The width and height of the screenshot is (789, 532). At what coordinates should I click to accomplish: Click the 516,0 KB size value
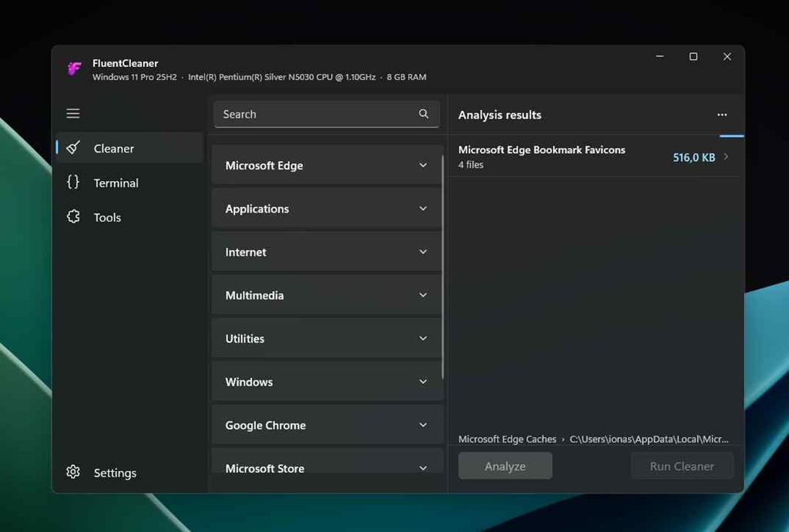click(x=694, y=157)
